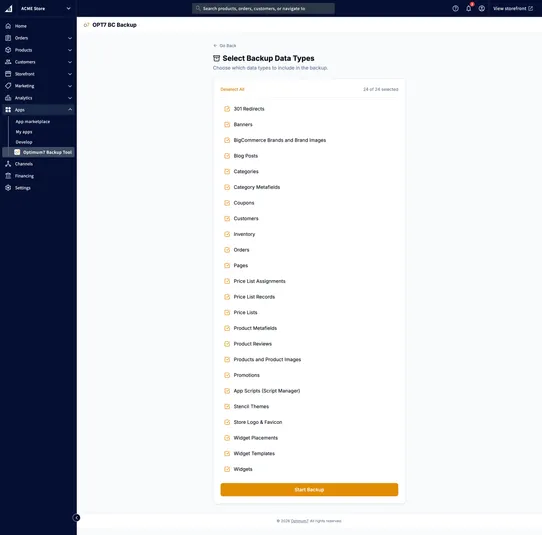Click the Store Logo & Favicon label
The height and width of the screenshot is (535, 542).
258,422
